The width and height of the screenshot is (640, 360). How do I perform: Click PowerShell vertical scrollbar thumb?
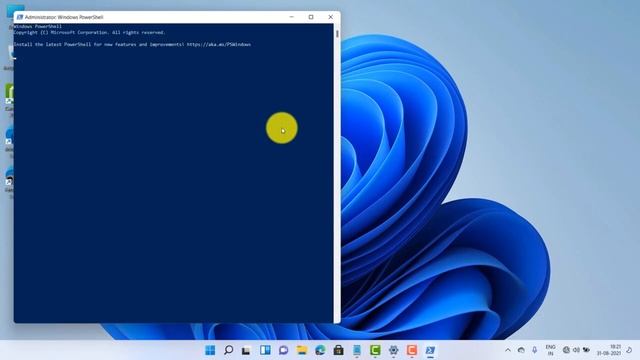tap(337, 34)
